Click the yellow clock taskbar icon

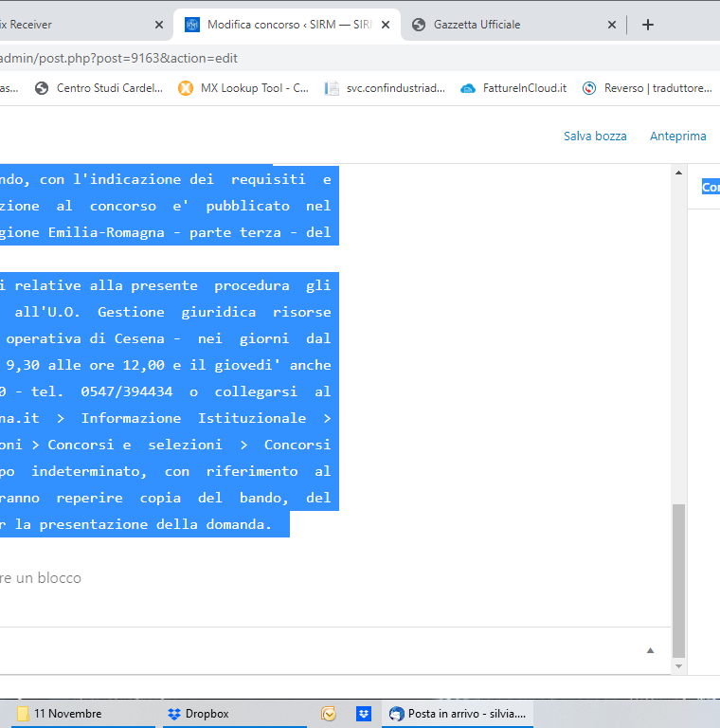click(328, 714)
